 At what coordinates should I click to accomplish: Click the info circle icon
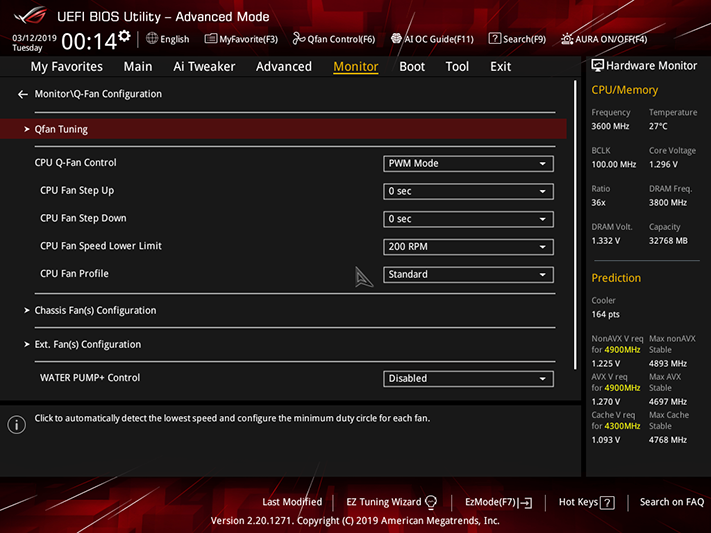17,425
